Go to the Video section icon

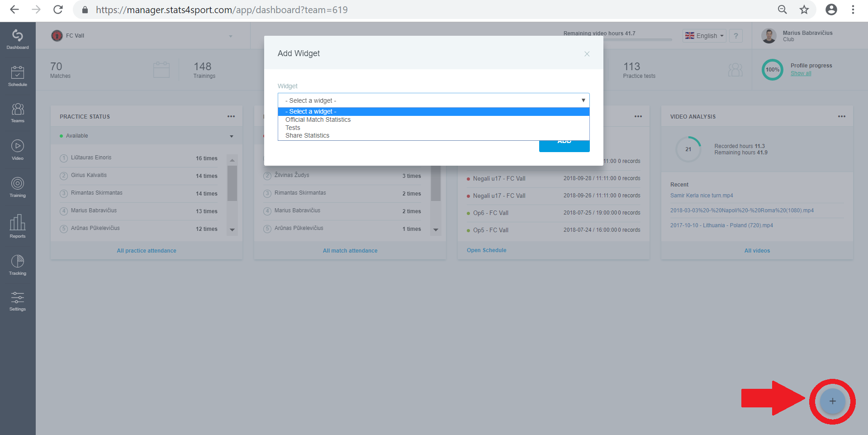18,149
